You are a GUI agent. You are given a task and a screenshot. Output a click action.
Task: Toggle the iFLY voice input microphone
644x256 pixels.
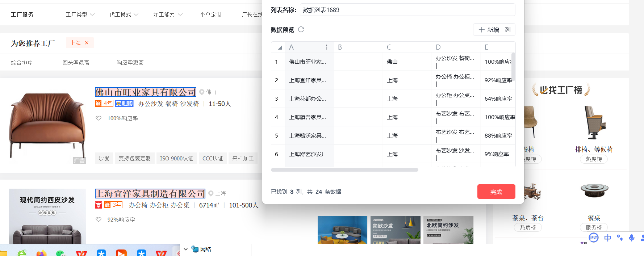pyautogui.click(x=632, y=238)
